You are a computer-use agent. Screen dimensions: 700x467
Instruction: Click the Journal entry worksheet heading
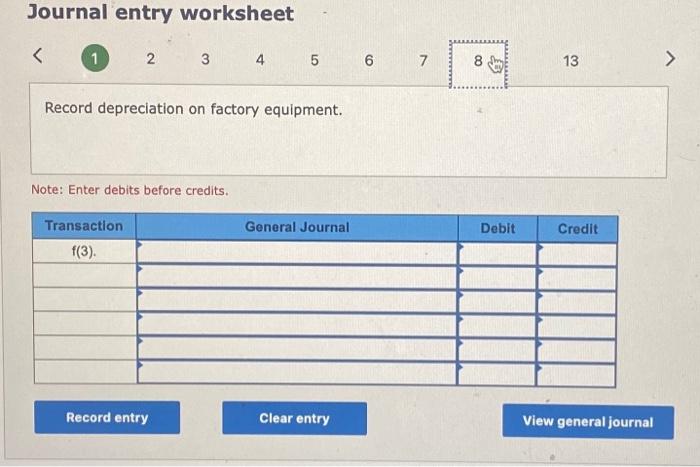coord(161,13)
